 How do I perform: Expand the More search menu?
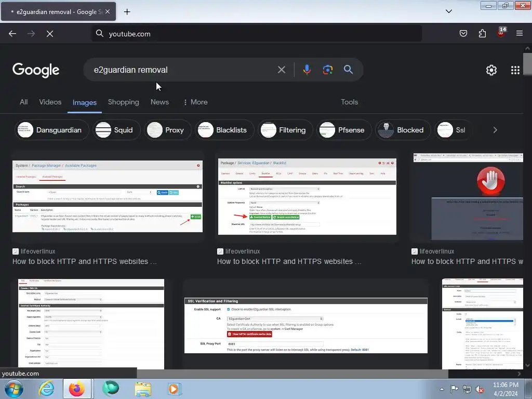tap(195, 102)
